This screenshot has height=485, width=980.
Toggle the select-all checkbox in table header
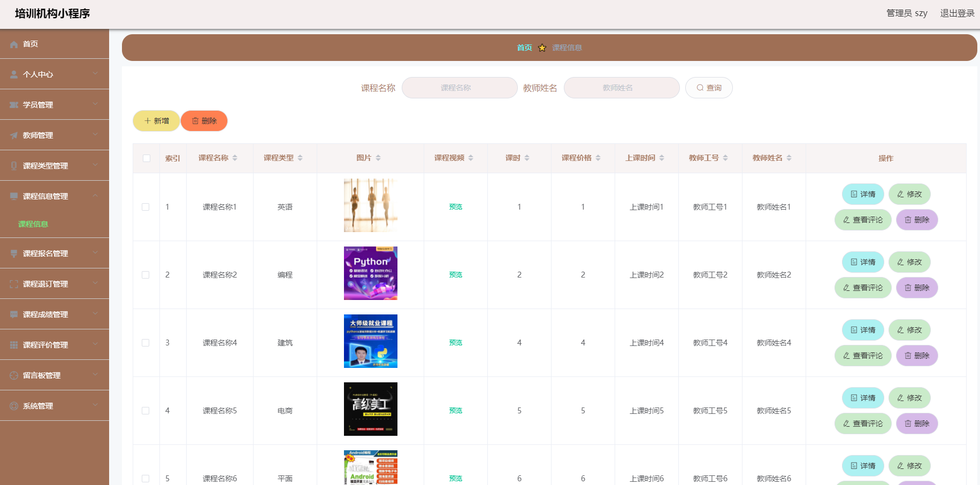pyautogui.click(x=147, y=158)
